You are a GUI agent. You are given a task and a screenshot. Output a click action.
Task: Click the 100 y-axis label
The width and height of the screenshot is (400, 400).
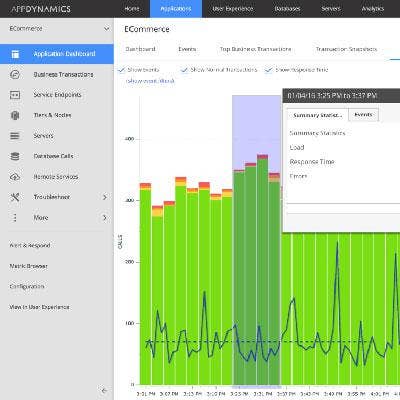(129, 323)
